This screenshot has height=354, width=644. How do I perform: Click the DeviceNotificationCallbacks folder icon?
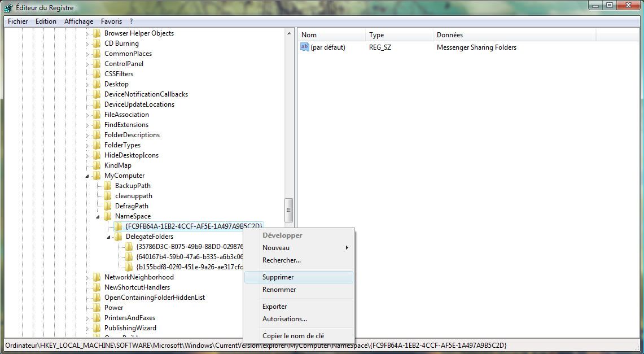point(97,94)
